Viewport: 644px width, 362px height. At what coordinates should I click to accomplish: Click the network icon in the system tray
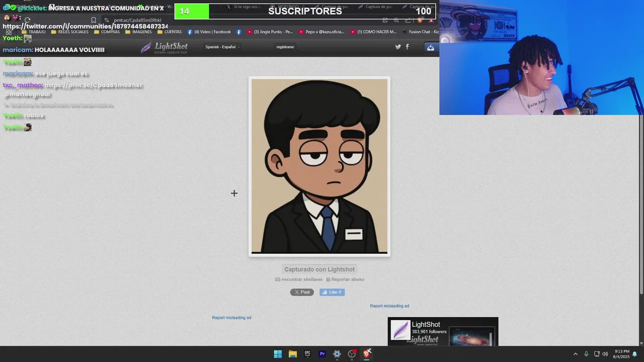pyautogui.click(x=597, y=354)
